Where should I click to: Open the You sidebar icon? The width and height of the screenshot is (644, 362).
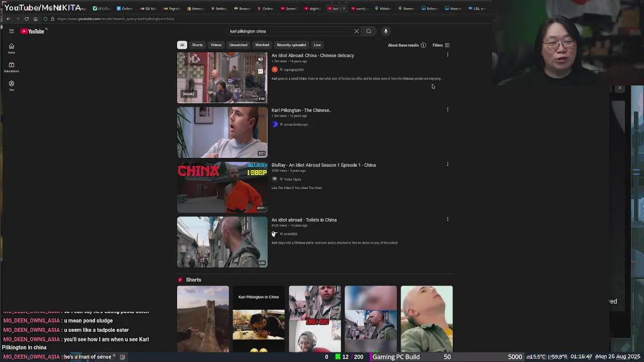pos(11,85)
